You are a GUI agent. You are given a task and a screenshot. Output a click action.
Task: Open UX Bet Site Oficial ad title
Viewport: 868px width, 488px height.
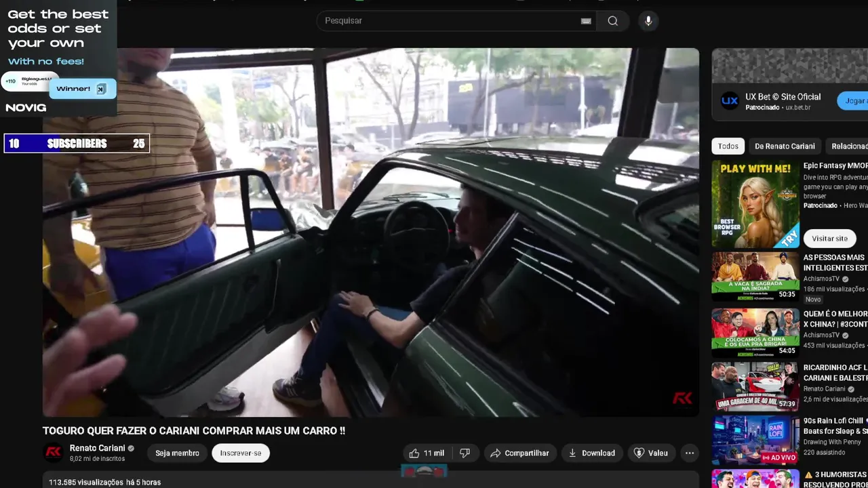coord(783,97)
